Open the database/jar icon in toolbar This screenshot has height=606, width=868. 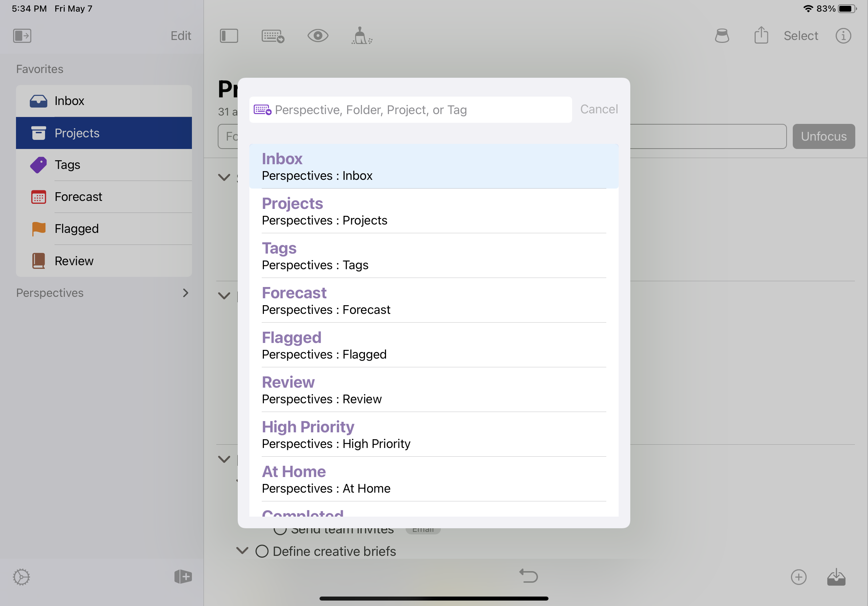click(722, 36)
